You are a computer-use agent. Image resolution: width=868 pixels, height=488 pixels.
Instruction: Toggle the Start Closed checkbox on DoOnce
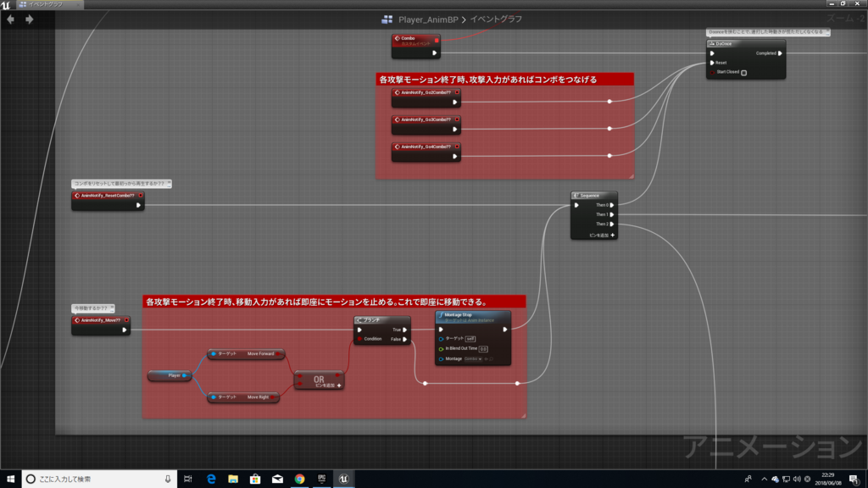pos(744,73)
